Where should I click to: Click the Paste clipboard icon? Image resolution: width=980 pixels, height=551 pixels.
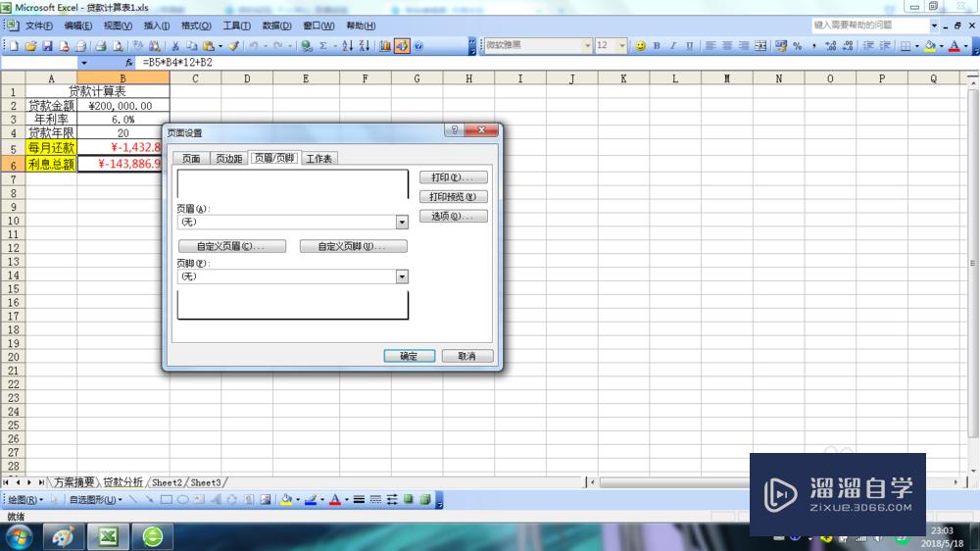coord(209,46)
